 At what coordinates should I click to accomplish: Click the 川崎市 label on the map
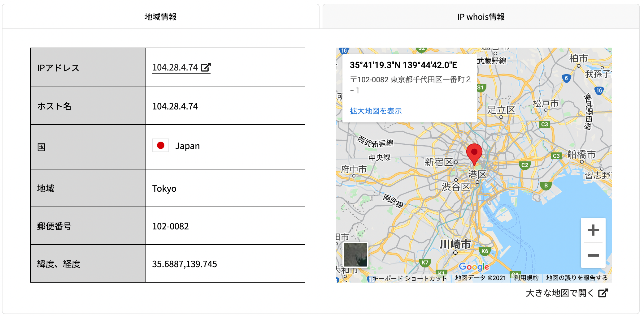(x=455, y=244)
